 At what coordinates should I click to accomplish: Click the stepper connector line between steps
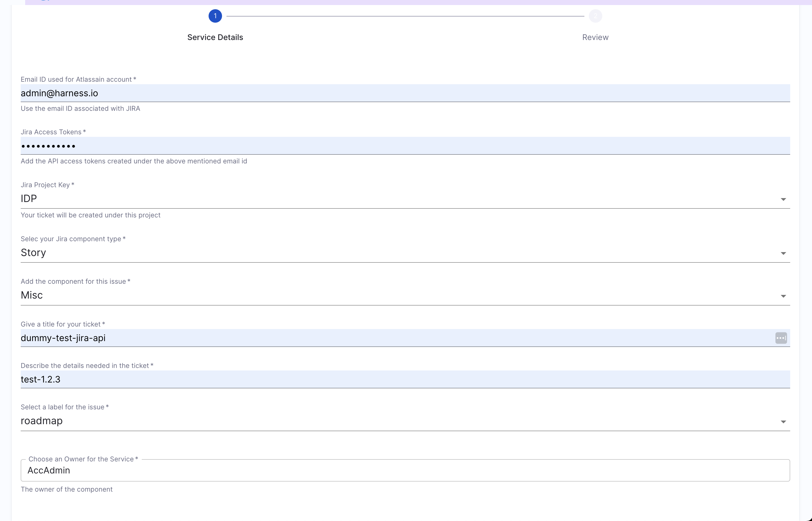[405, 16]
